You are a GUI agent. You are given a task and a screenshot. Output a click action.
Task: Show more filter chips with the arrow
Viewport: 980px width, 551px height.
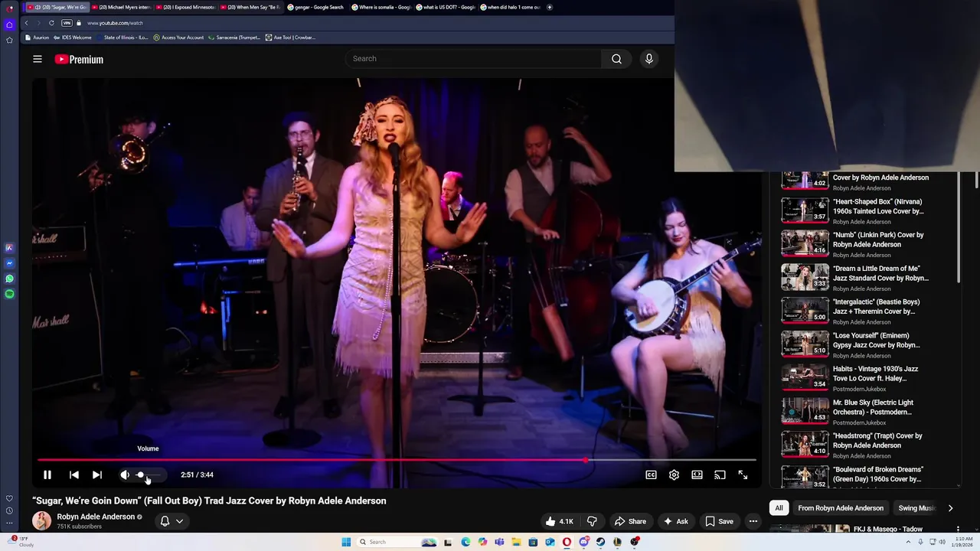point(950,508)
